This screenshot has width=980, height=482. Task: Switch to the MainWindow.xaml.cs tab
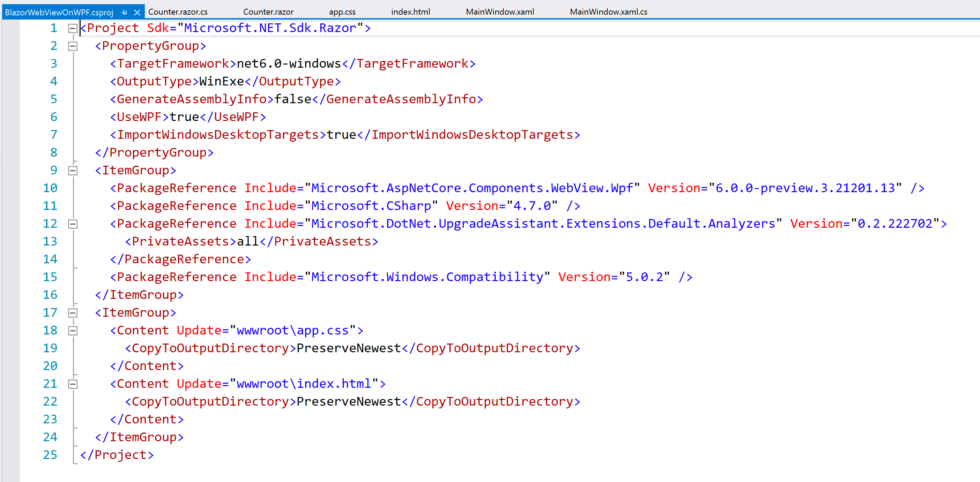pyautogui.click(x=608, y=12)
